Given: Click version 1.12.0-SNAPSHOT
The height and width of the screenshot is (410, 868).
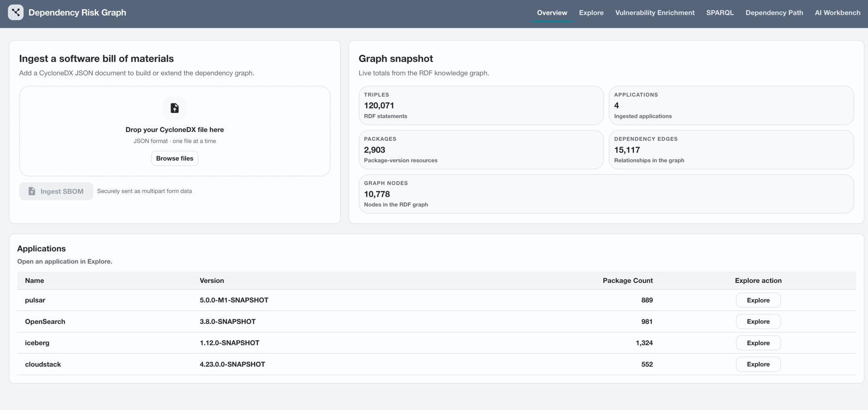Looking at the screenshot, I should 230,343.
